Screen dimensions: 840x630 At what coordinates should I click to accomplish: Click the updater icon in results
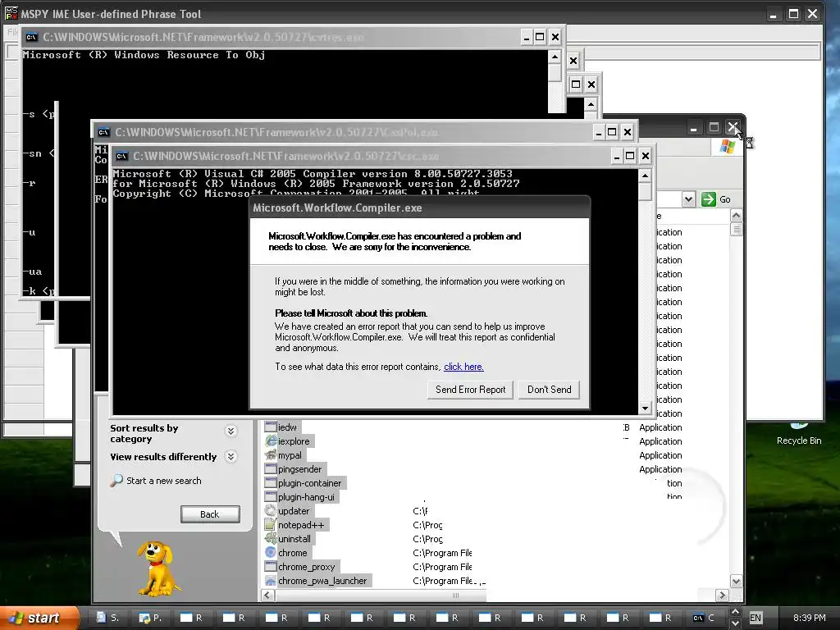(271, 510)
